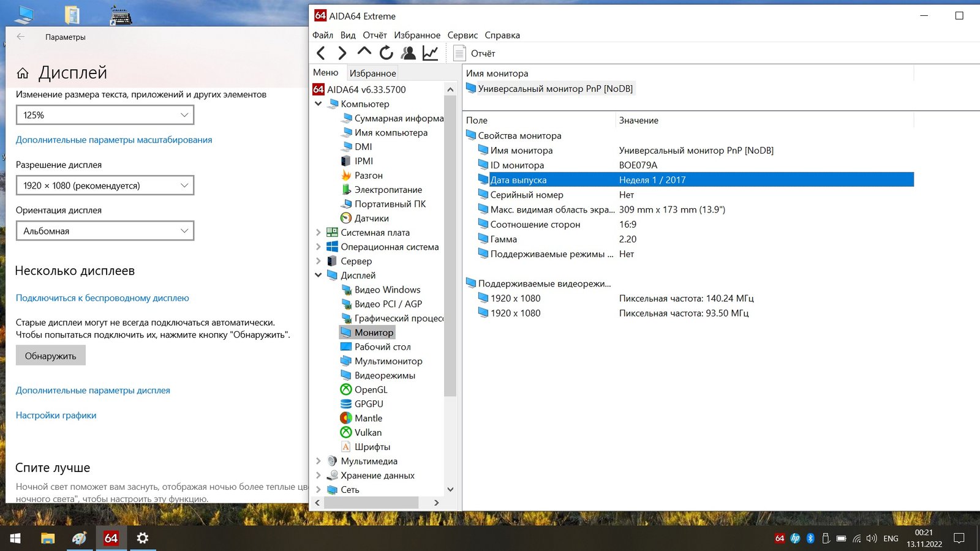Go up one level with Up arrow
This screenshot has height=551, width=980.
[364, 53]
